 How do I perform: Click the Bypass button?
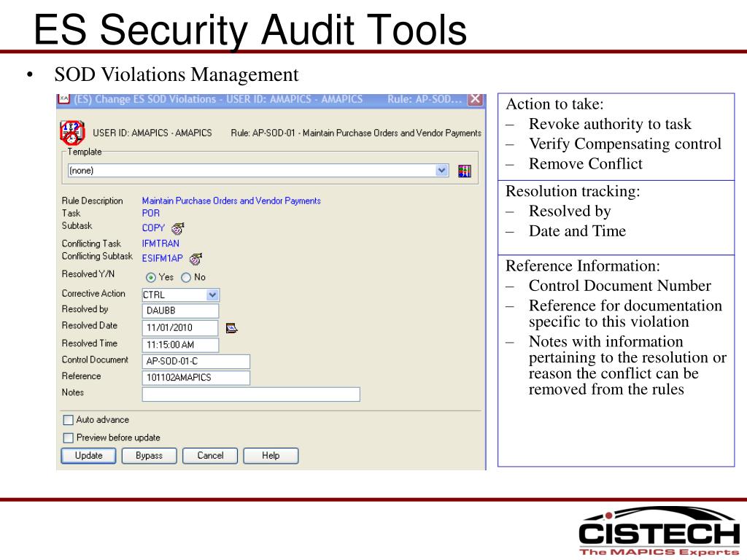pos(149,456)
